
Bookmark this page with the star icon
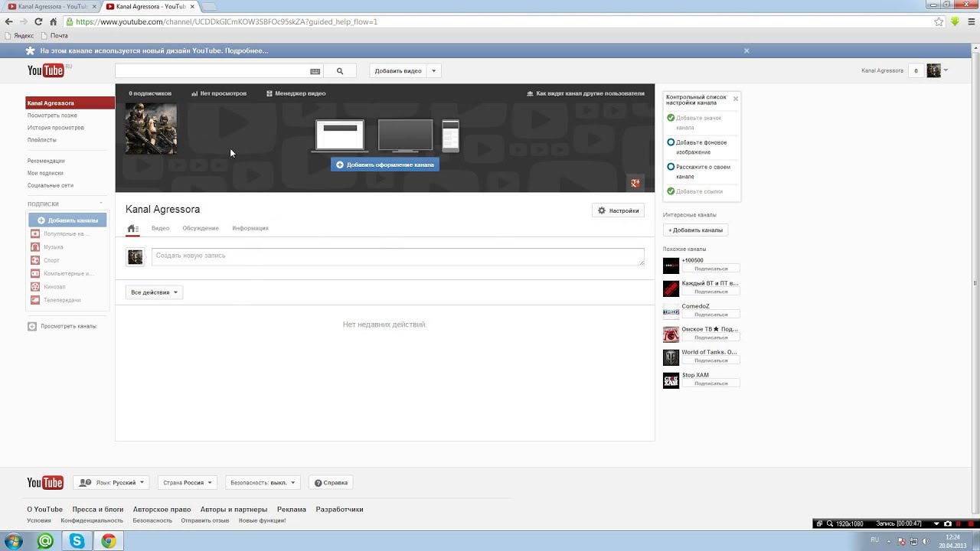coord(939,21)
